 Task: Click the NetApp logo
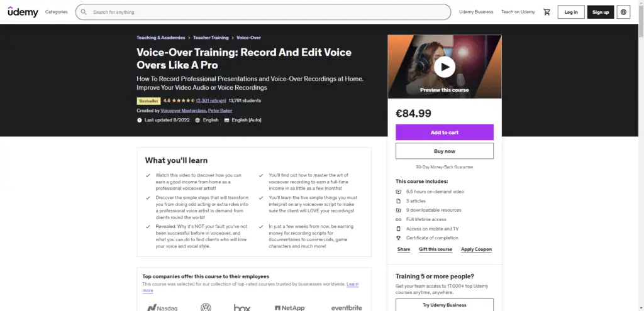290,308
